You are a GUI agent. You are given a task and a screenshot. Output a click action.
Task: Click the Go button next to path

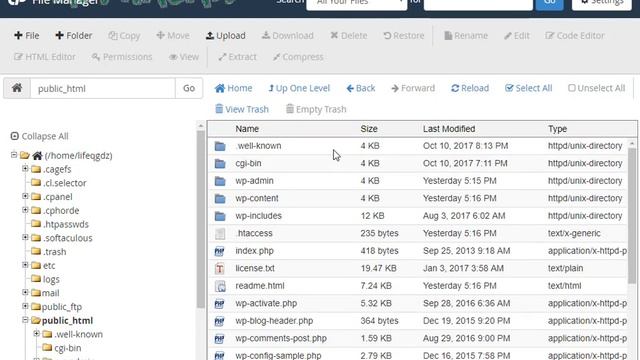point(189,88)
